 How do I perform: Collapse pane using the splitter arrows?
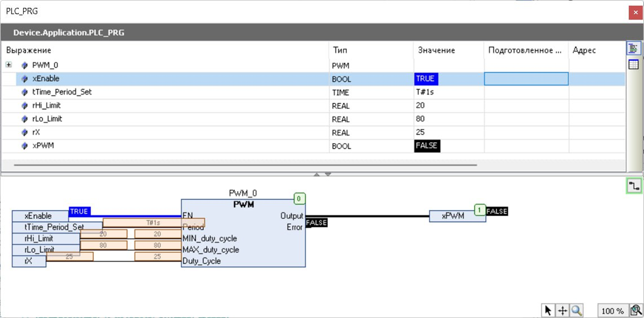tap(322, 174)
